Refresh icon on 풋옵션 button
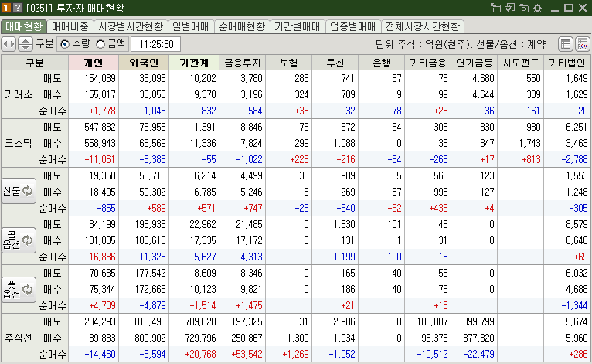 [x=28, y=290]
